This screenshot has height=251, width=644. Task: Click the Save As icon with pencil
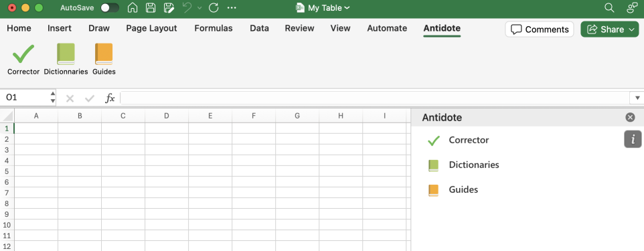click(x=169, y=8)
